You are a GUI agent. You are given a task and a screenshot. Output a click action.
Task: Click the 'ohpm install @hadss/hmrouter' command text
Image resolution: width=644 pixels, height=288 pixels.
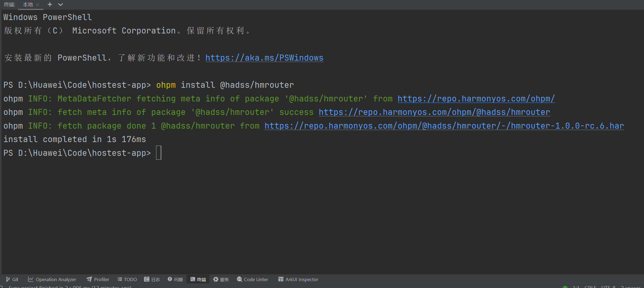tap(225, 85)
